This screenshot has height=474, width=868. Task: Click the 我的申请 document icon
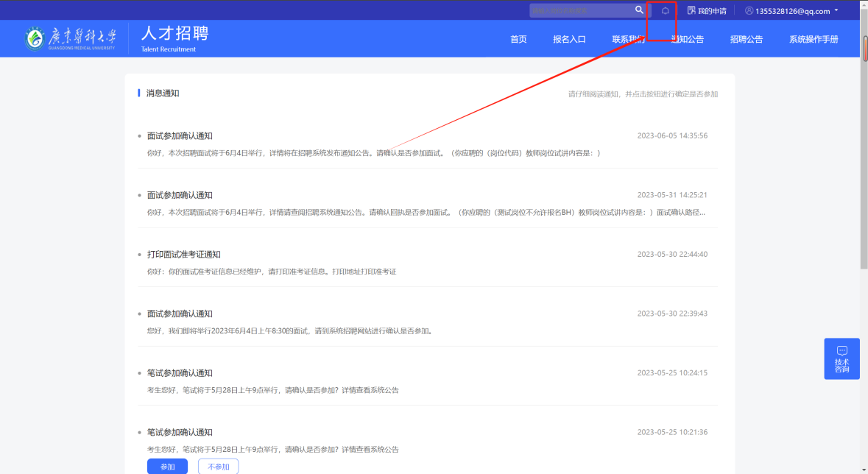pos(691,11)
